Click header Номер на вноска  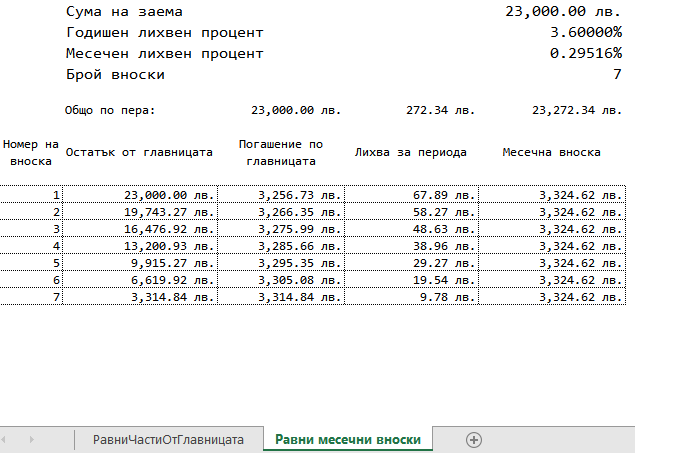(31, 153)
